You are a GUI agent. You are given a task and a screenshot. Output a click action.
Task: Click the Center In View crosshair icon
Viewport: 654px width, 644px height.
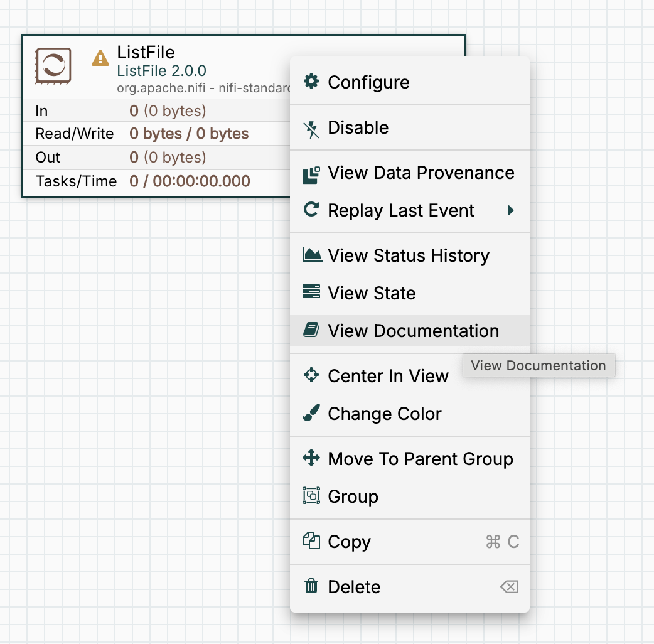click(311, 375)
